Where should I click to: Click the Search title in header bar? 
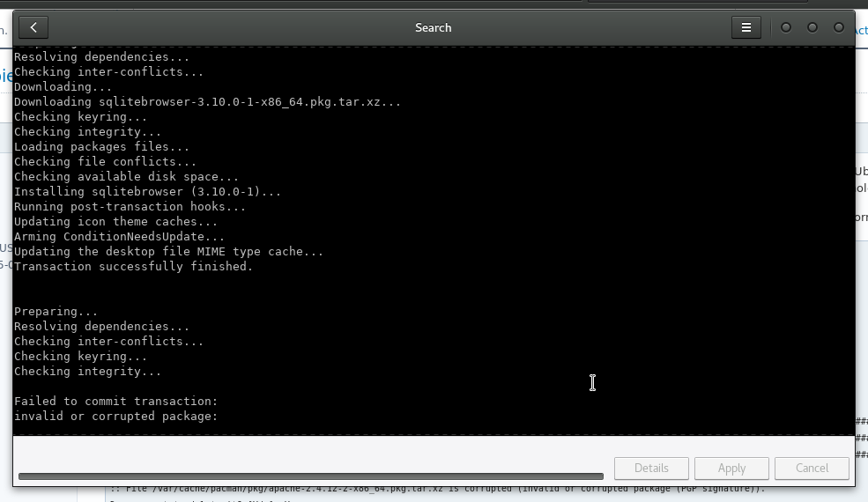(433, 27)
